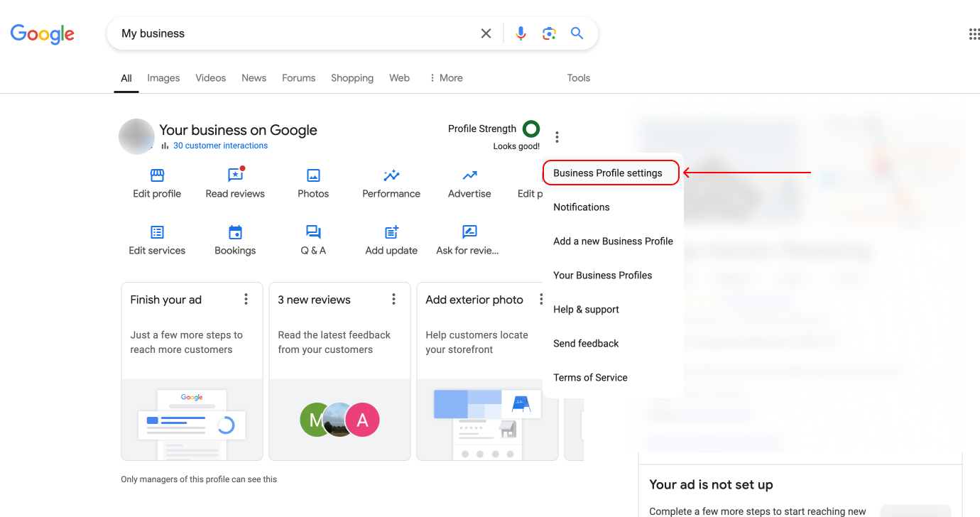
Task: Expand the More search filters menu
Action: (446, 78)
